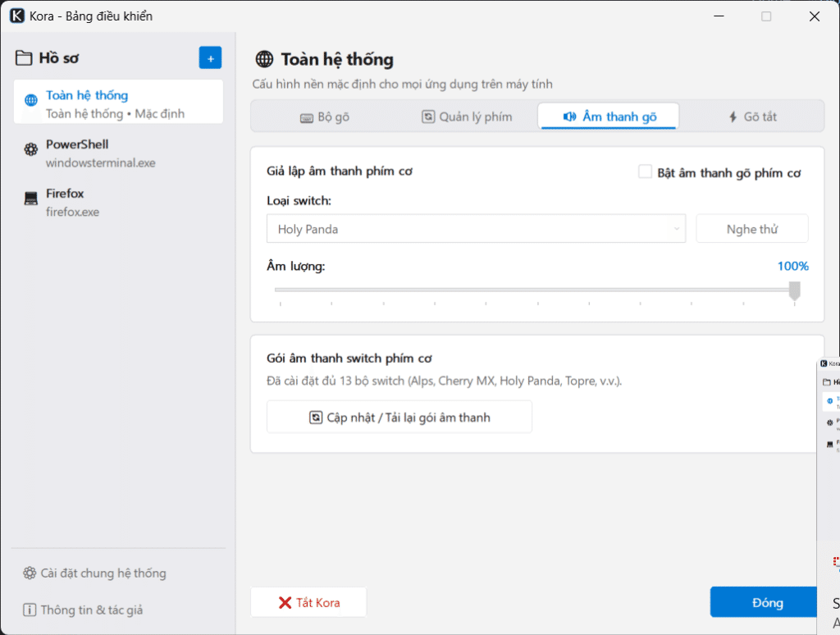
Task: Click the 100% volume value
Action: [793, 266]
